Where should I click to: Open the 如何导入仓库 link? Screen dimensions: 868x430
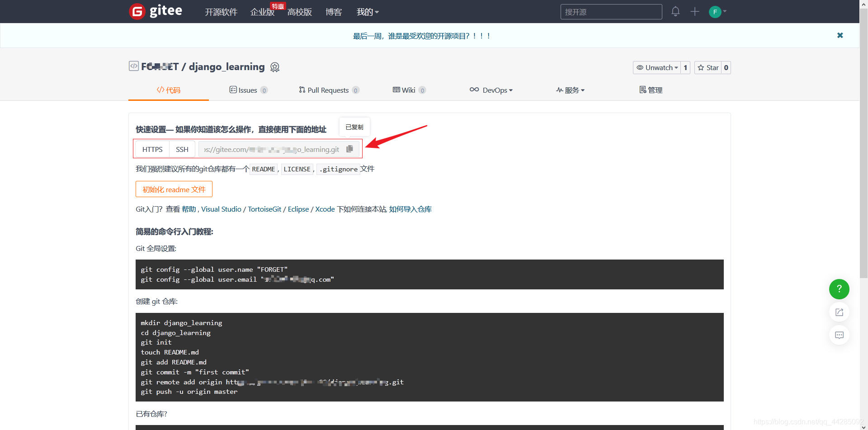[x=410, y=209]
